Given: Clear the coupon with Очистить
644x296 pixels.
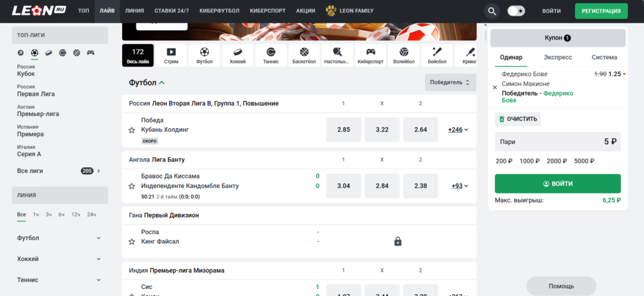Looking at the screenshot, I should point(518,119).
